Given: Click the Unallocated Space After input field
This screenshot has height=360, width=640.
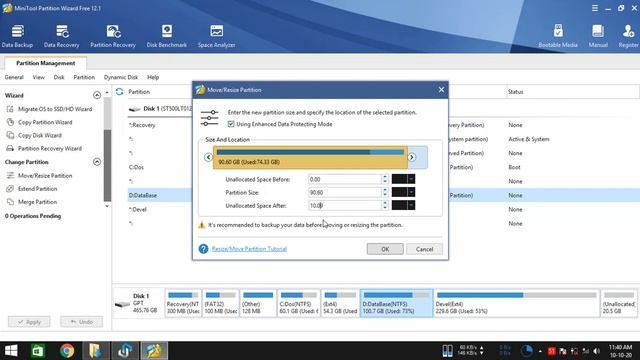Looking at the screenshot, I should coord(345,205).
